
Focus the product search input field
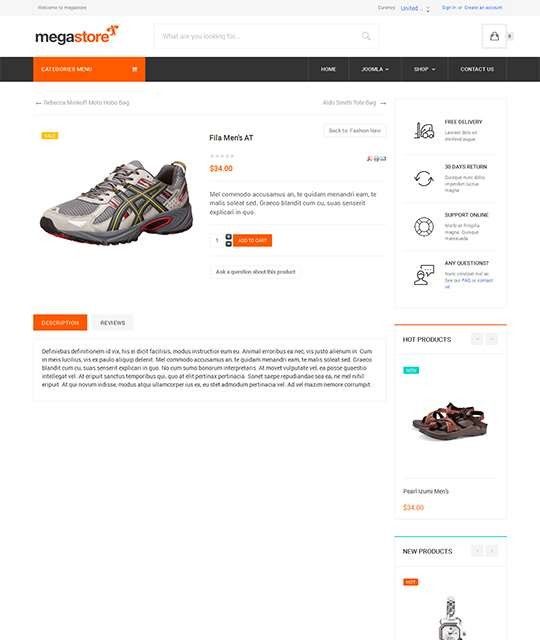[259, 36]
